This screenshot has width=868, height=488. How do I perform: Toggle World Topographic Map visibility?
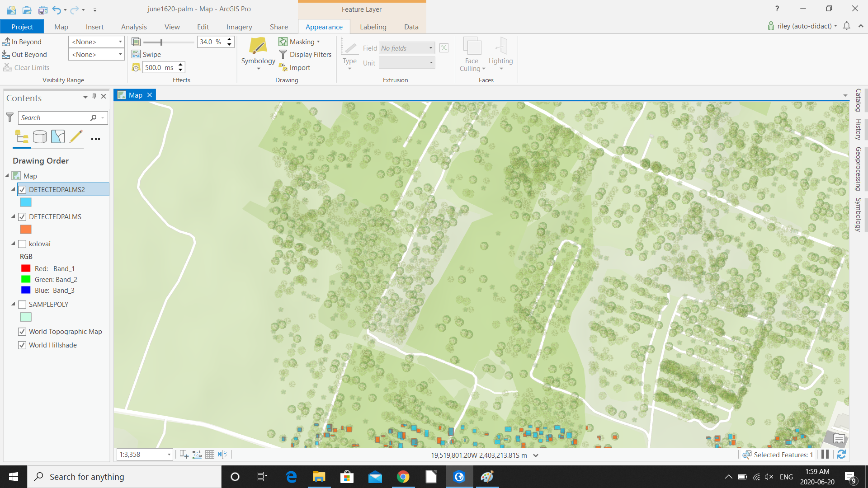tap(22, 332)
